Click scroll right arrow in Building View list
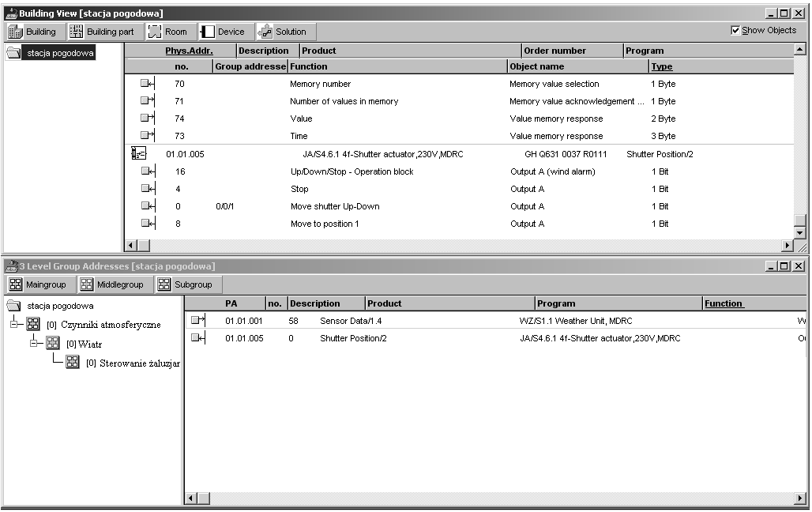This screenshot has height=512, width=812. pos(788,245)
